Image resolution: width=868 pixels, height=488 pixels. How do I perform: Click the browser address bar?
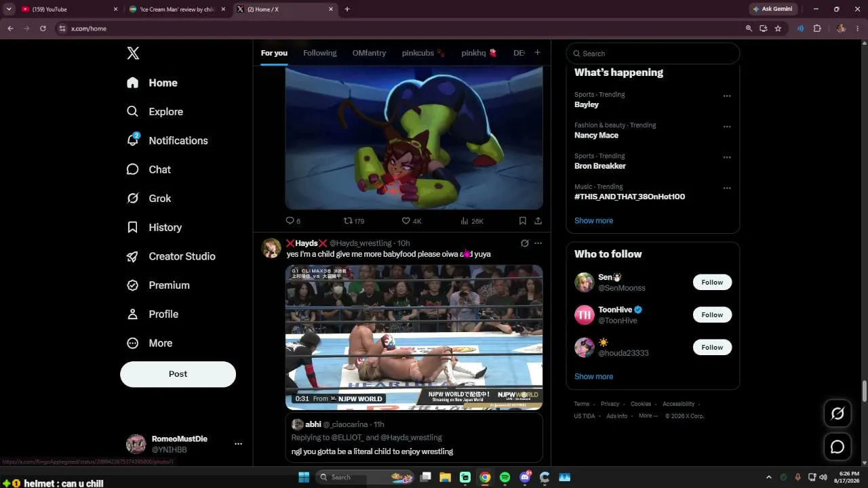(x=400, y=28)
